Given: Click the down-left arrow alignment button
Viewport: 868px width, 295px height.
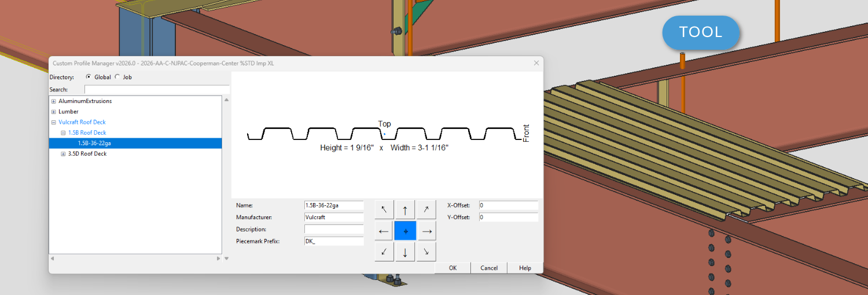Looking at the screenshot, I should coord(384,252).
